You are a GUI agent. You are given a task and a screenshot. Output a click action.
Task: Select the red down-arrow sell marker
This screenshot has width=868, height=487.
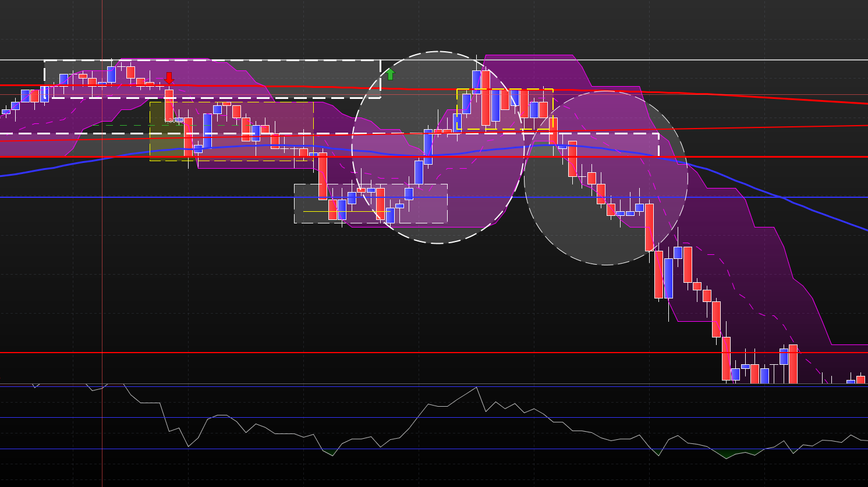coord(169,78)
